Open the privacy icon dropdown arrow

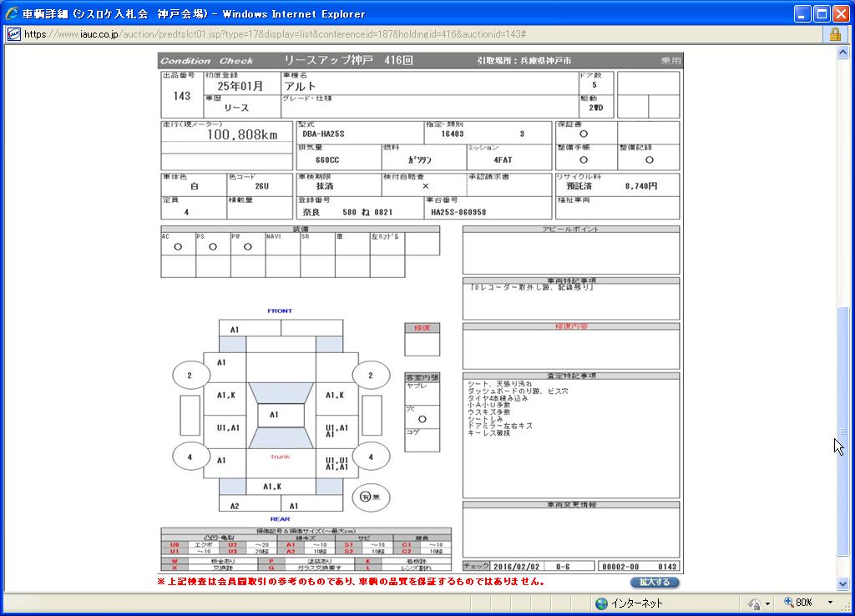[767, 603]
